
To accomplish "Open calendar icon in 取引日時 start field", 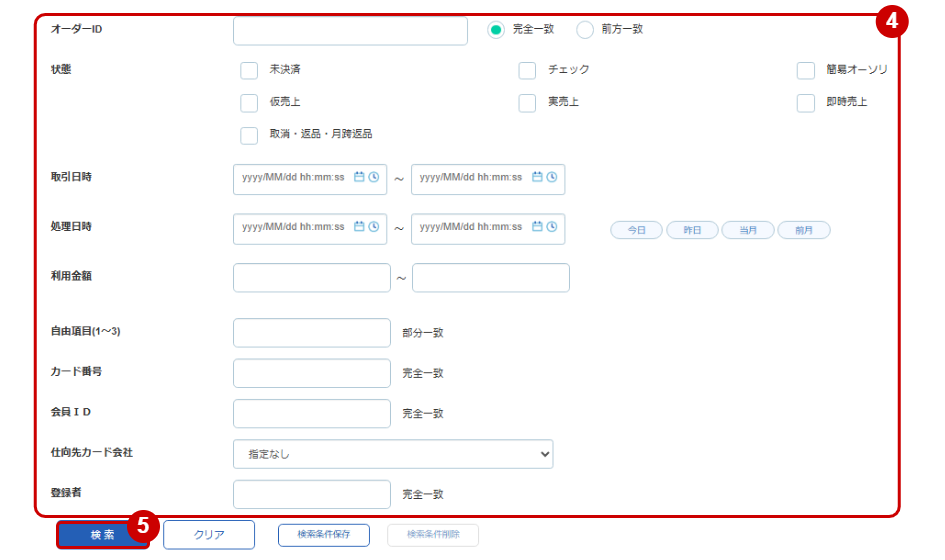I will point(359,177).
